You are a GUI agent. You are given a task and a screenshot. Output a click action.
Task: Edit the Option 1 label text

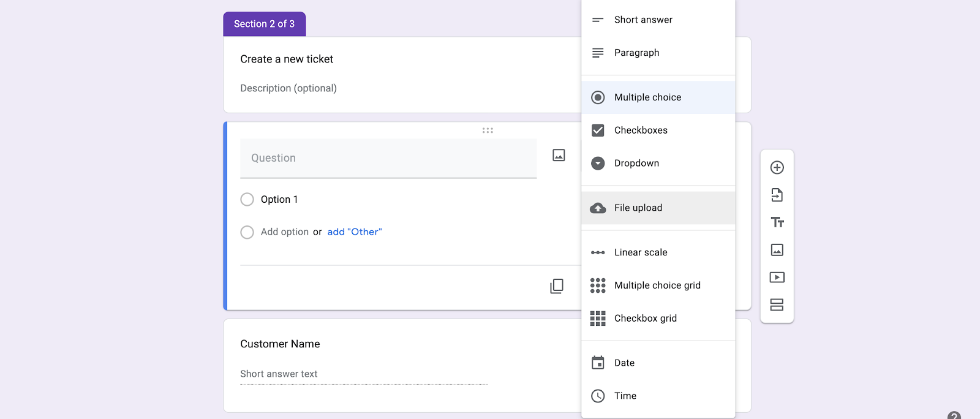tap(279, 199)
